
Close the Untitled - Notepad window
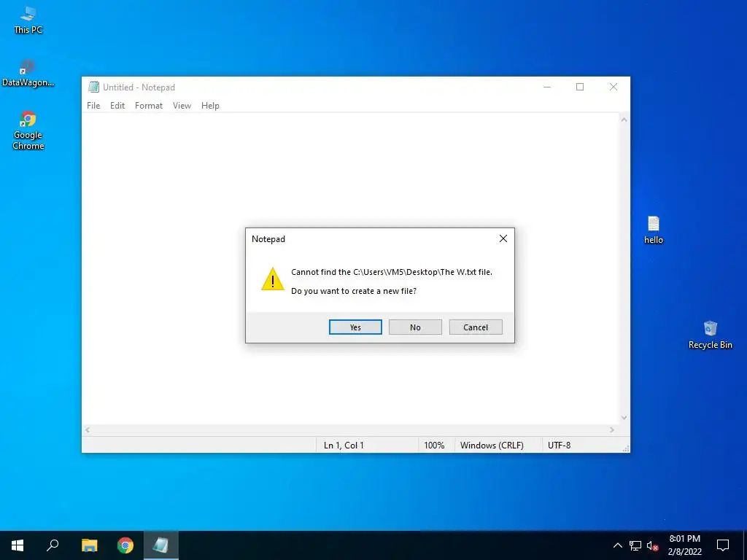tap(614, 87)
